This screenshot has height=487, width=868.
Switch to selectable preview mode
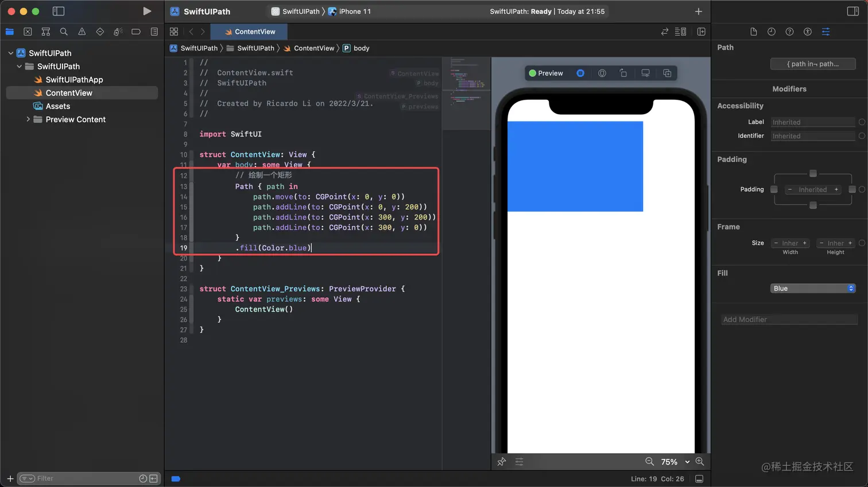click(x=602, y=73)
